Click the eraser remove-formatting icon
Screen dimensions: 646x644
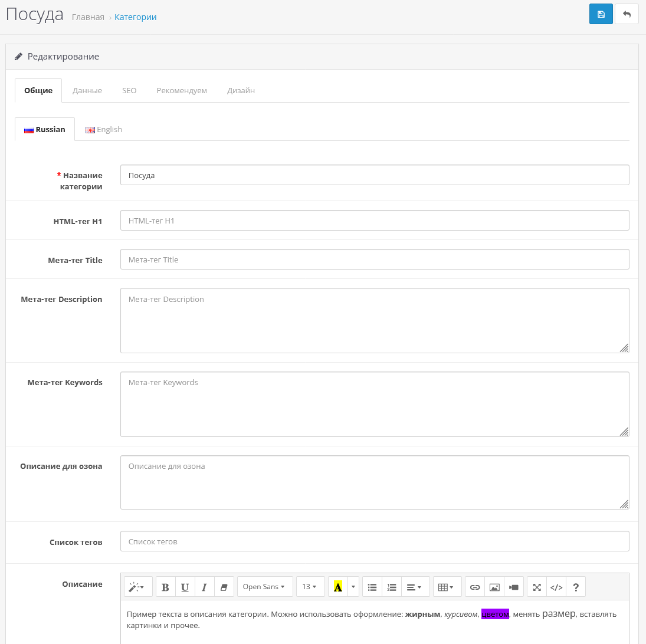coord(224,587)
